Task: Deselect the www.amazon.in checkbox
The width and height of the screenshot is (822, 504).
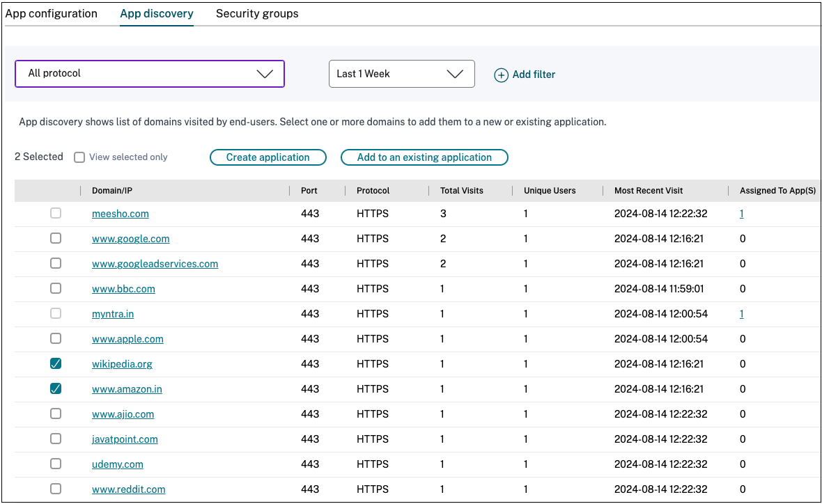Action: (x=56, y=388)
